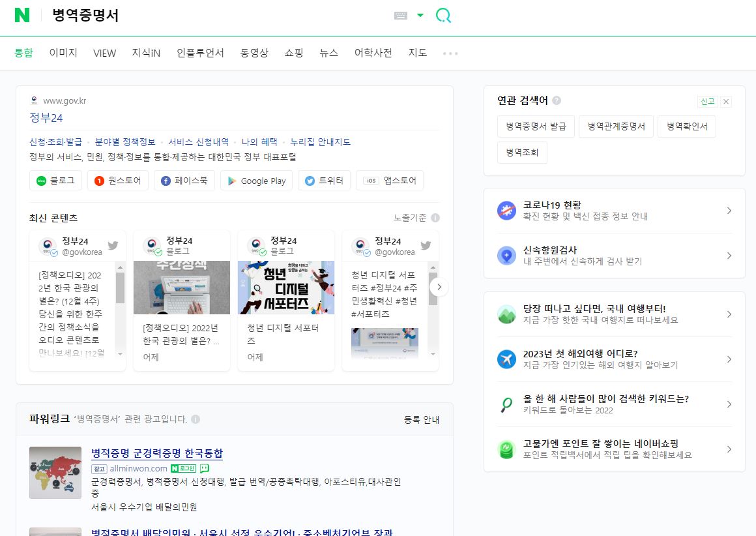Click the 신고 report button
This screenshot has width=756, height=536.
point(707,101)
